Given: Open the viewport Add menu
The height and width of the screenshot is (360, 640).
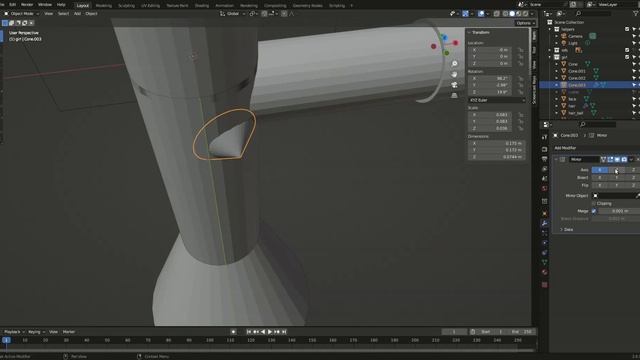Looking at the screenshot, I should (77, 13).
